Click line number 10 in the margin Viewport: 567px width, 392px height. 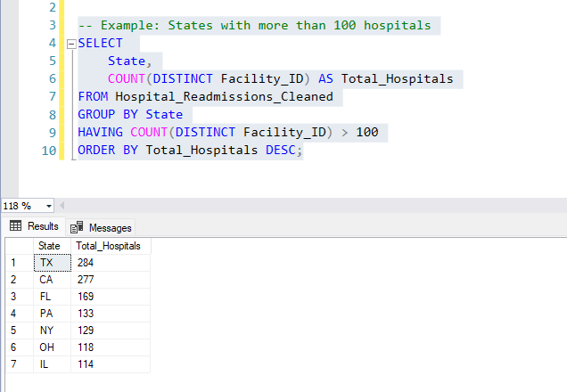(49, 151)
